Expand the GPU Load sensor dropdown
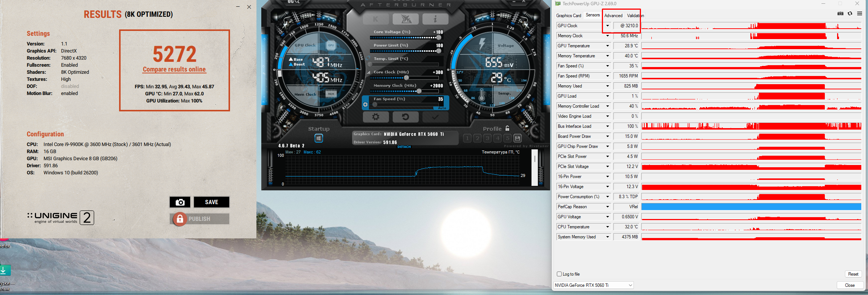 coord(607,96)
